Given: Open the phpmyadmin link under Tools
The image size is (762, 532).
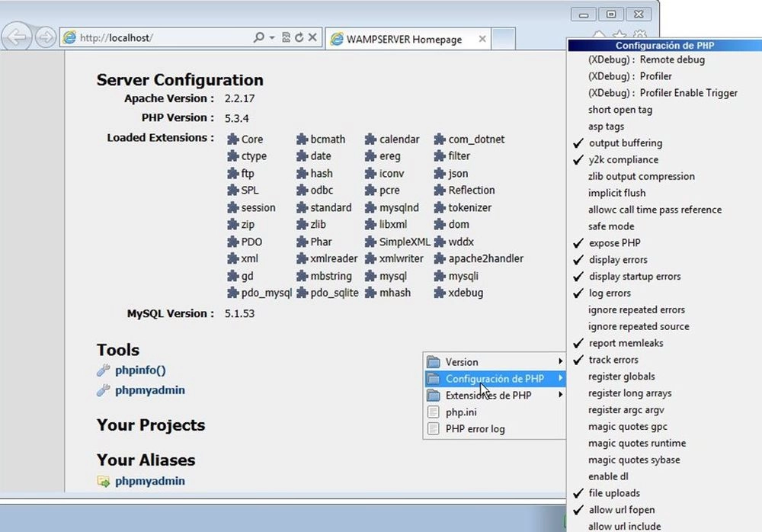Looking at the screenshot, I should pos(150,390).
